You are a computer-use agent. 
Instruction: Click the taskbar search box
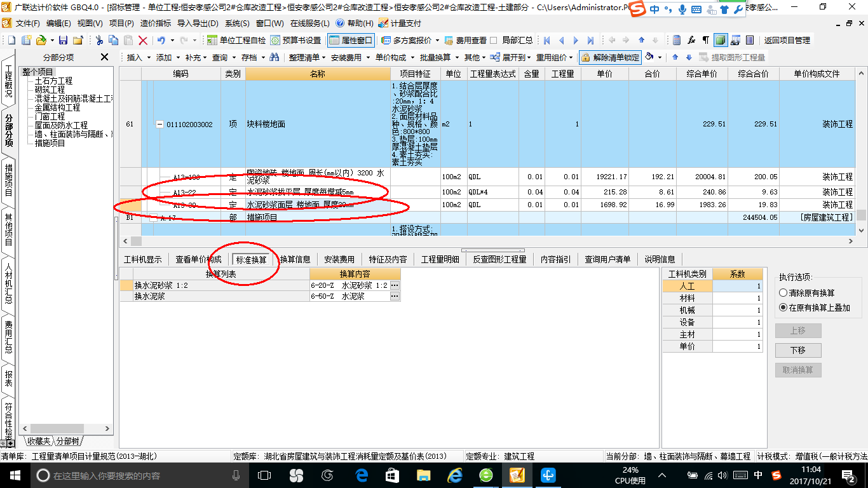click(x=139, y=475)
